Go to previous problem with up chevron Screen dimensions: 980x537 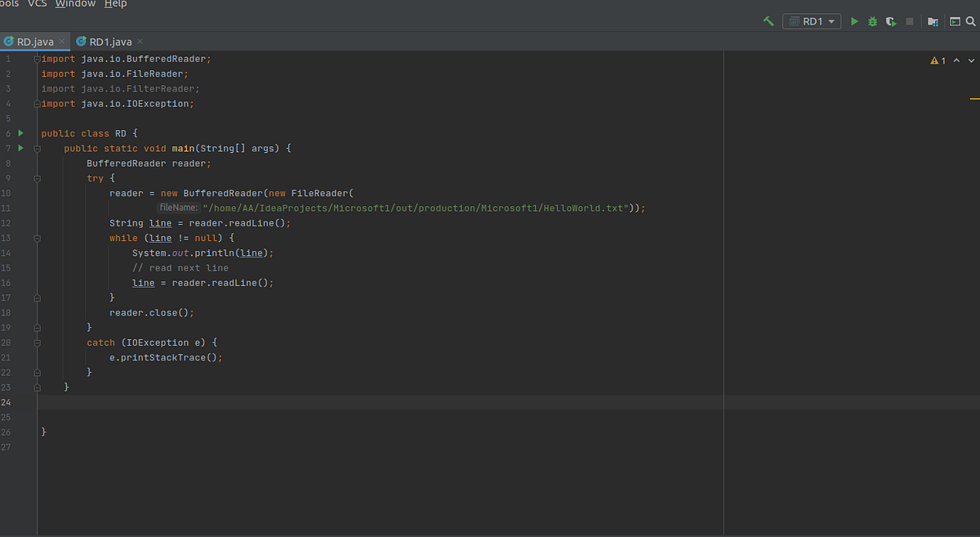pyautogui.click(x=955, y=60)
